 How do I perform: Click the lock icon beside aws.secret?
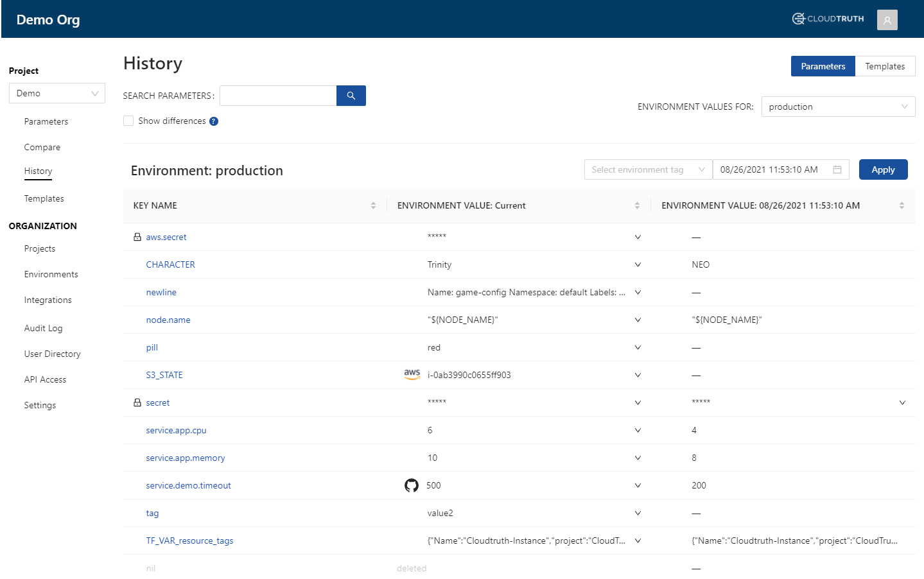137,237
